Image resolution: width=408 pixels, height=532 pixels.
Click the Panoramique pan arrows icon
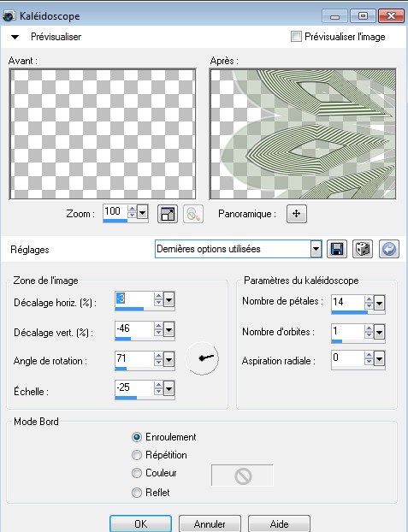tap(296, 214)
